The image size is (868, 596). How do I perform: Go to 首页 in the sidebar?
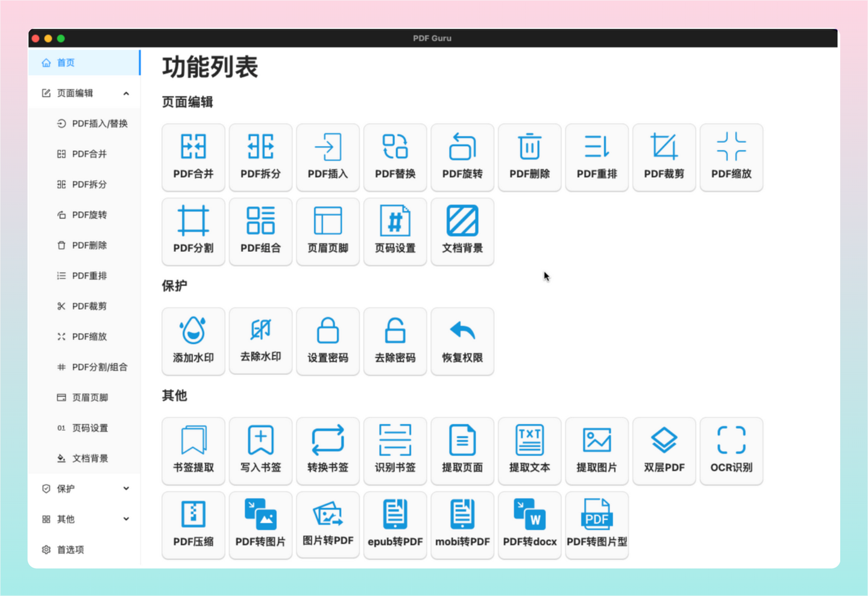click(84, 63)
